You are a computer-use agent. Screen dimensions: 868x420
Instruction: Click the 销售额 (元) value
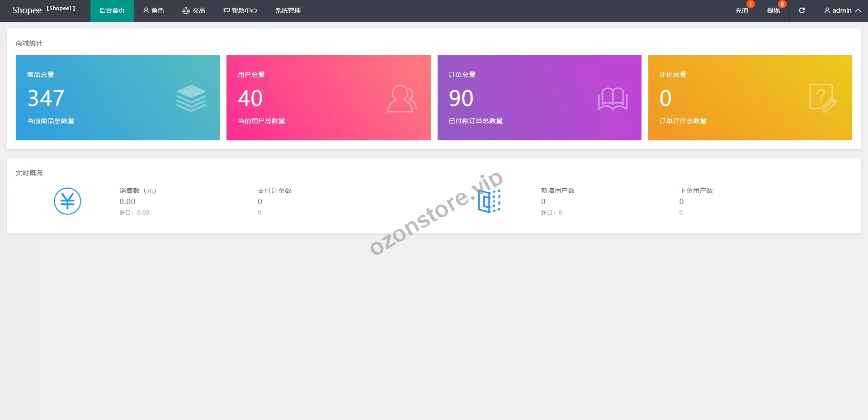pos(127,201)
